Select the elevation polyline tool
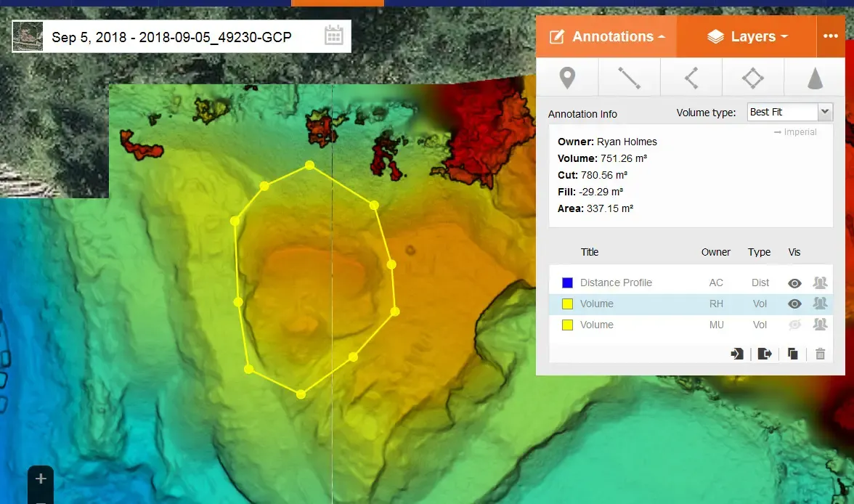This screenshot has width=854, height=504. pyautogui.click(x=691, y=76)
